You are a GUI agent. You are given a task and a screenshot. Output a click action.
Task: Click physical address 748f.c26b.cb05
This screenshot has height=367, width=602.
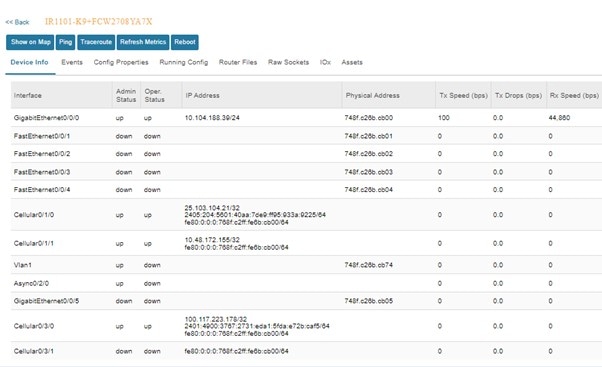(369, 301)
